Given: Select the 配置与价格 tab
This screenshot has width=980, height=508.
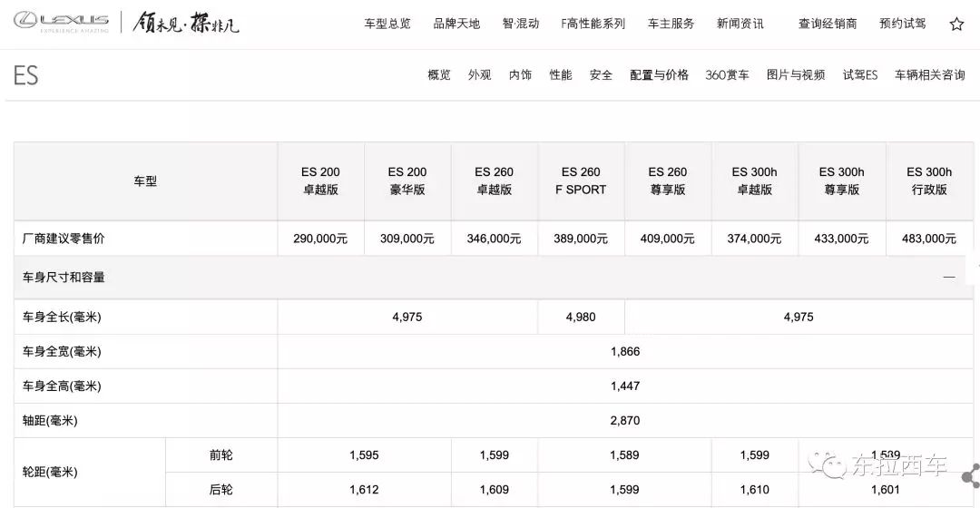Looking at the screenshot, I should (x=659, y=75).
